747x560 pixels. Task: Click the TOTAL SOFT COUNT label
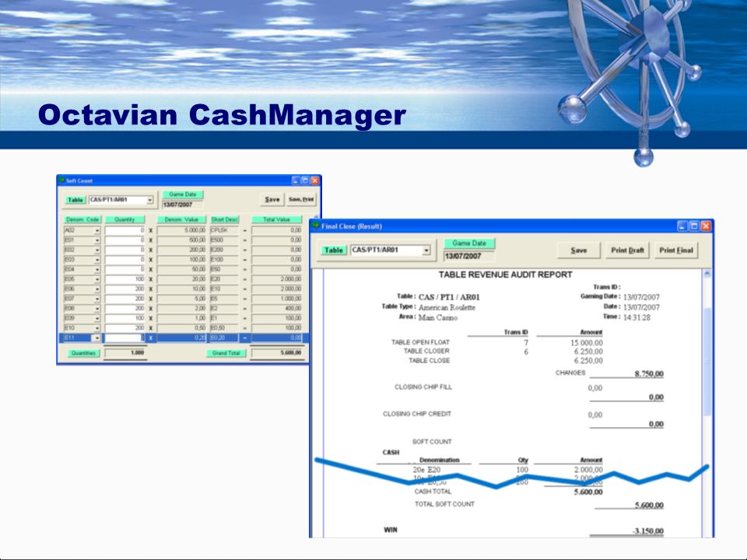click(x=444, y=504)
